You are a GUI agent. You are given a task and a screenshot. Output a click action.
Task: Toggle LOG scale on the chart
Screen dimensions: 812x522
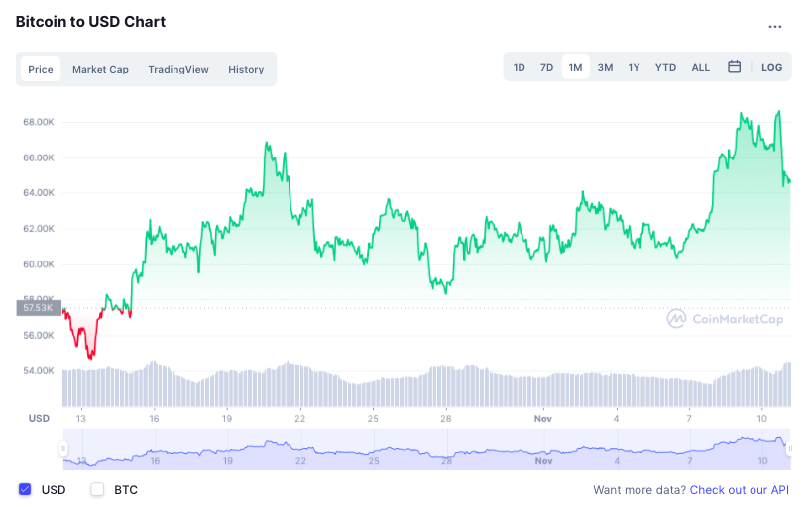771,67
